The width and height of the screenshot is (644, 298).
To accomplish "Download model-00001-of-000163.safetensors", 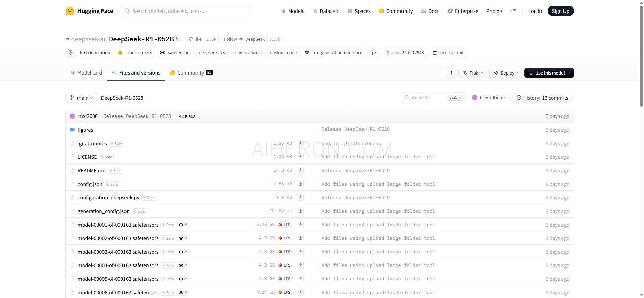I will click(x=300, y=225).
